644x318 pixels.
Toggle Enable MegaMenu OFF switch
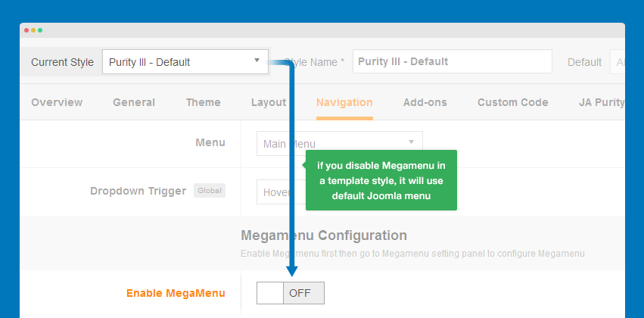click(x=291, y=293)
